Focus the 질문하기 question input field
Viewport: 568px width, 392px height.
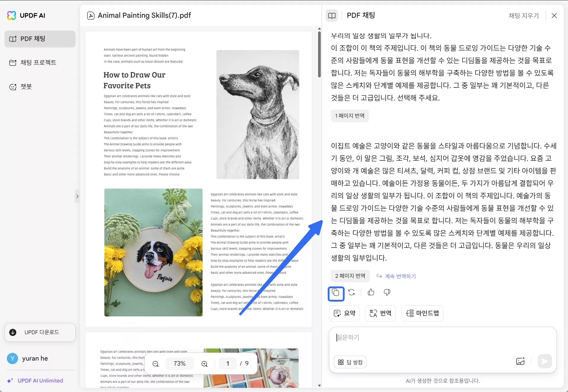pyautogui.click(x=443, y=338)
